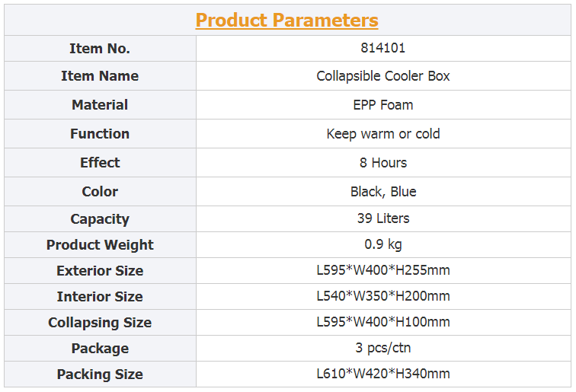Select the item number 814101
The image size is (576, 392).
point(382,48)
